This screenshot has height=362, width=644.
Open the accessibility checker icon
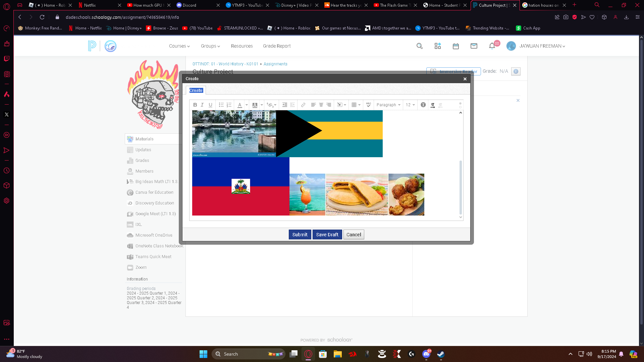423,105
